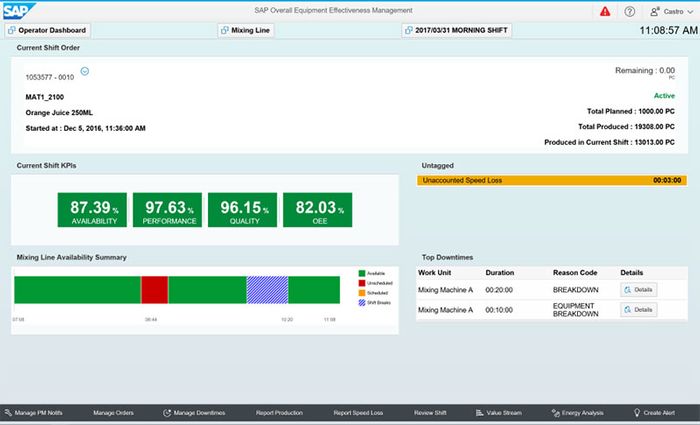700x425 pixels.
Task: Click the Total Produced : 19308.00 PC value
Action: (626, 127)
